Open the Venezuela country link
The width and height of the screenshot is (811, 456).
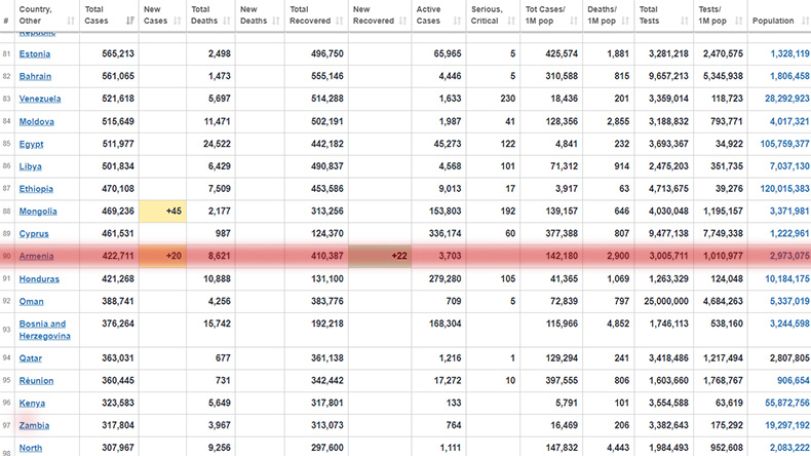pyautogui.click(x=40, y=99)
